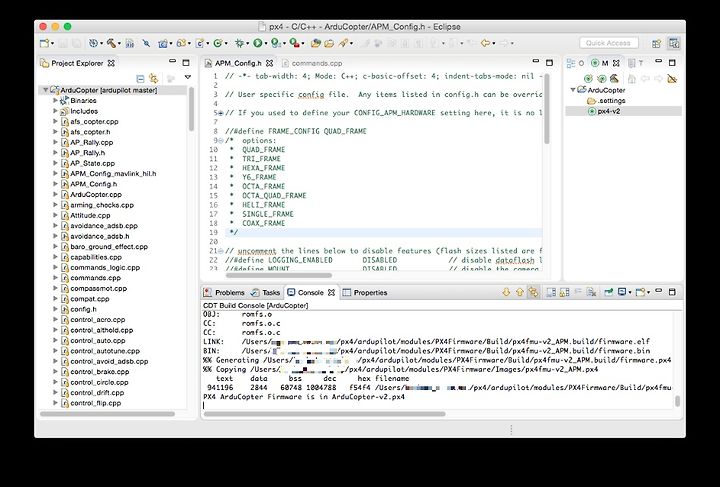Select control_flip.cpp in Project Explorer

pyautogui.click(x=96, y=403)
